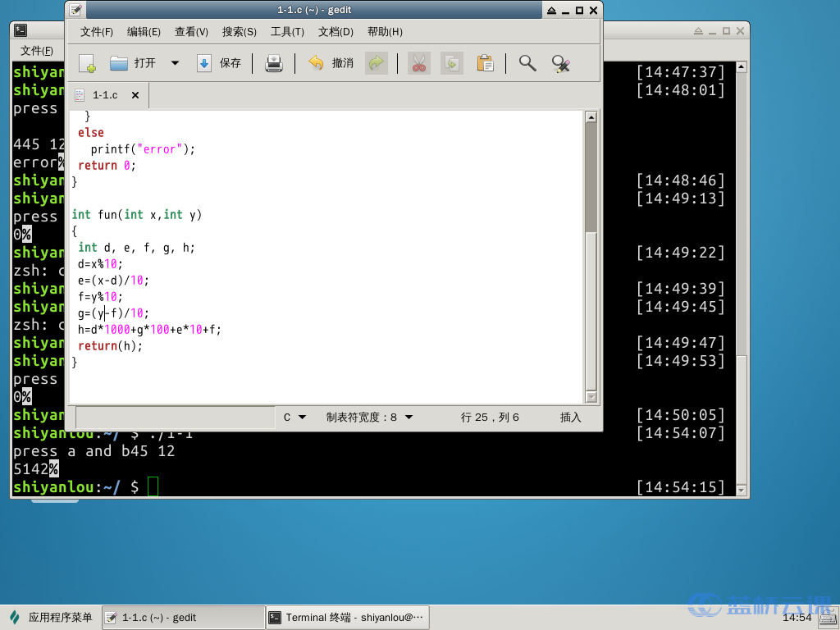Open Find with the magnifier icon
The image size is (840, 630).
[x=527, y=63]
